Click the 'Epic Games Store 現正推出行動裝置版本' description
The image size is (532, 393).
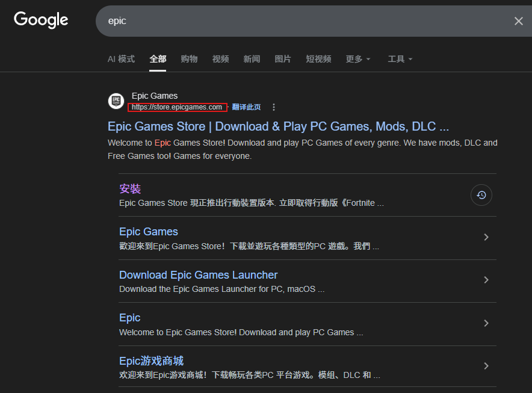[x=252, y=203]
